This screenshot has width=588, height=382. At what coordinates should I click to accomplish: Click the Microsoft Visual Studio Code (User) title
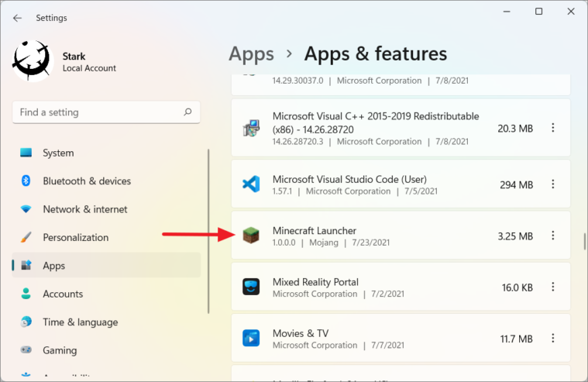[x=349, y=179]
